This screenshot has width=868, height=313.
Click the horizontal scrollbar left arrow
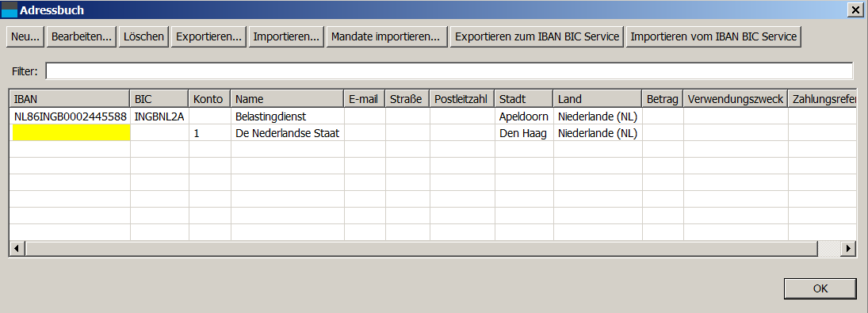[17, 249]
